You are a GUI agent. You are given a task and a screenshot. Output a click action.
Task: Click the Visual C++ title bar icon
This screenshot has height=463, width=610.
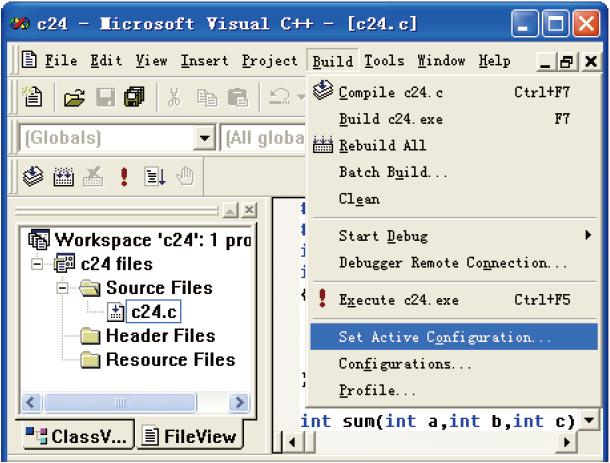tap(19, 24)
